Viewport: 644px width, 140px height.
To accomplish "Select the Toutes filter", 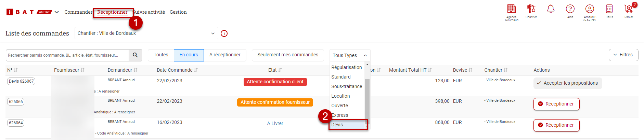I will 161,55.
